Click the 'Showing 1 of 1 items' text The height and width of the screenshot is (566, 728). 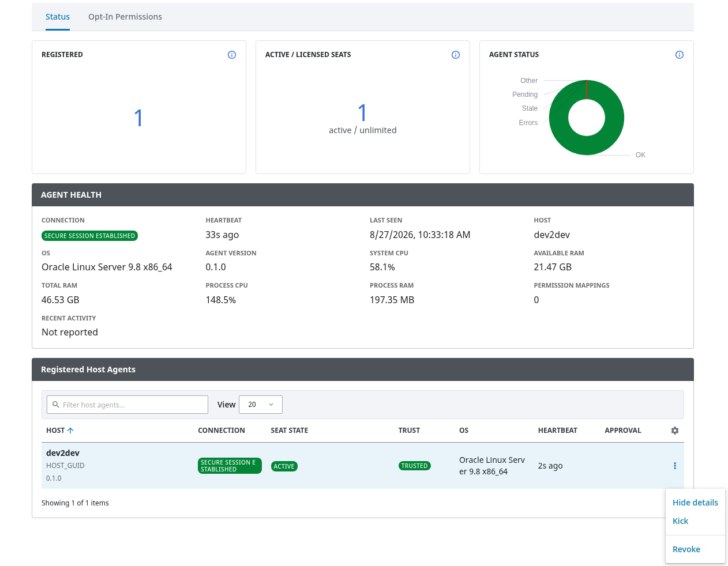pos(75,503)
